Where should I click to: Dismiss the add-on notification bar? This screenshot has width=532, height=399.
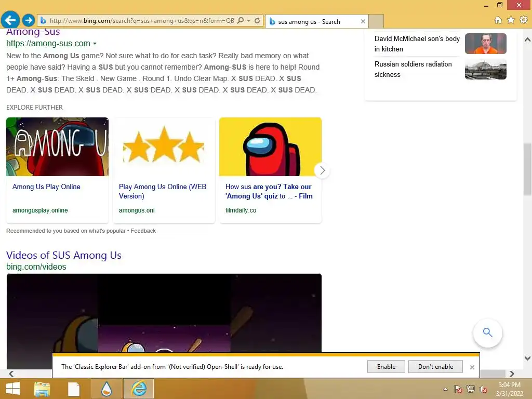(472, 367)
